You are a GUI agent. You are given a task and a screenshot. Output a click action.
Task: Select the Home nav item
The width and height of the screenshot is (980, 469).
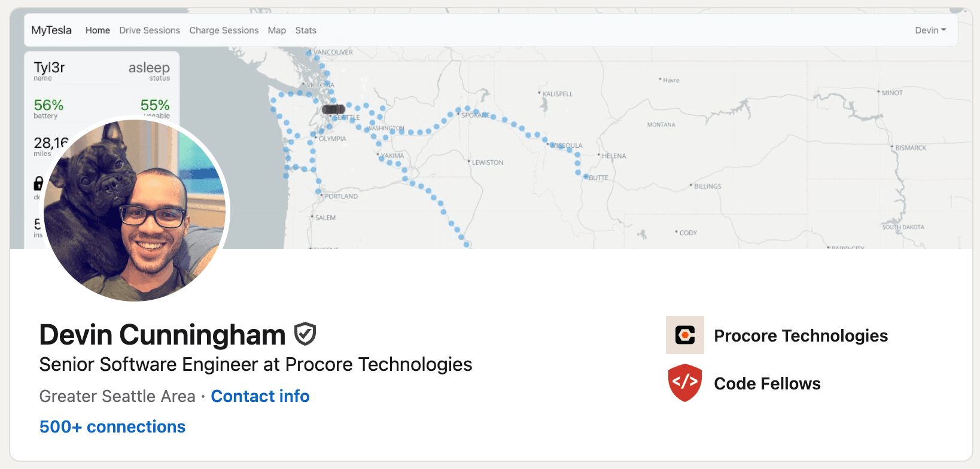[x=98, y=31]
